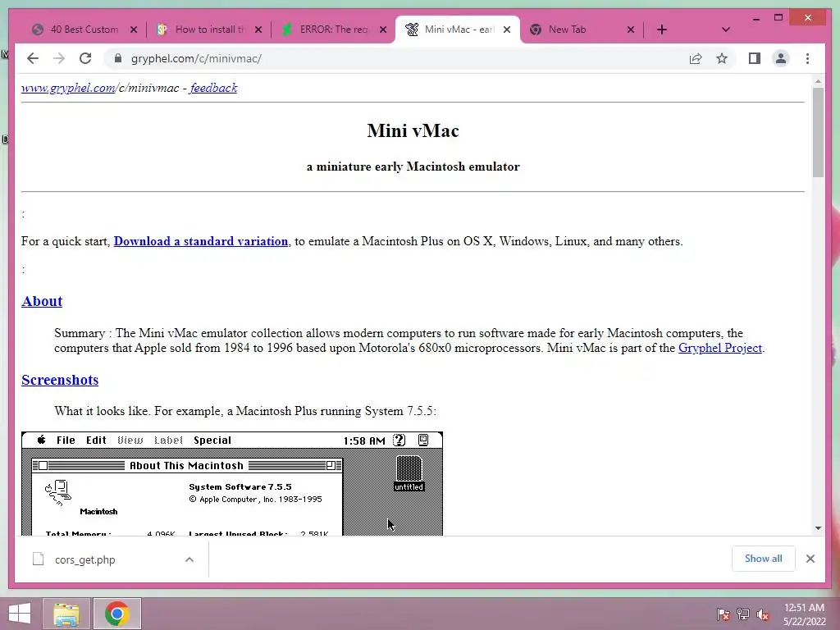Open a new tab with plus button
Viewport: 840px width, 630px height.
tap(662, 30)
